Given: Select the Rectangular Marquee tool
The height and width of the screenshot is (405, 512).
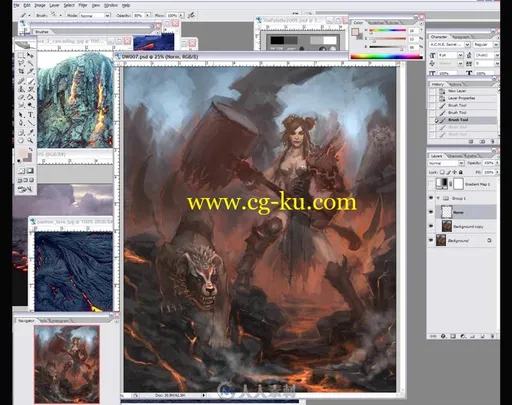Looking at the screenshot, I should (21, 55).
